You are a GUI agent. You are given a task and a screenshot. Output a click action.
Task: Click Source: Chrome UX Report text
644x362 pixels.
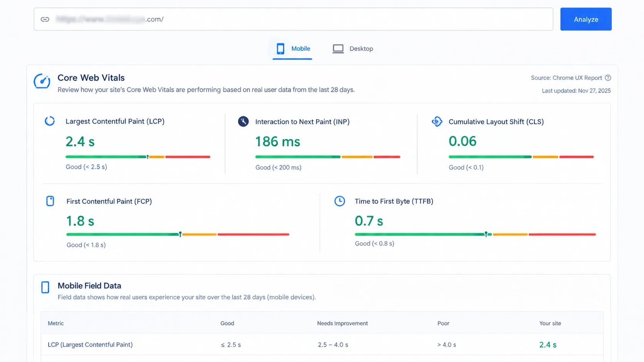coord(566,78)
